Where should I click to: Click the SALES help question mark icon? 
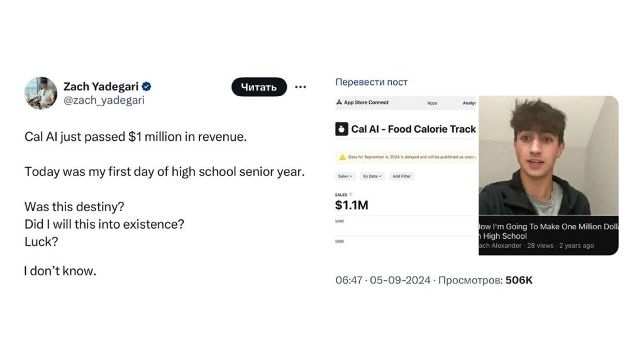click(351, 195)
